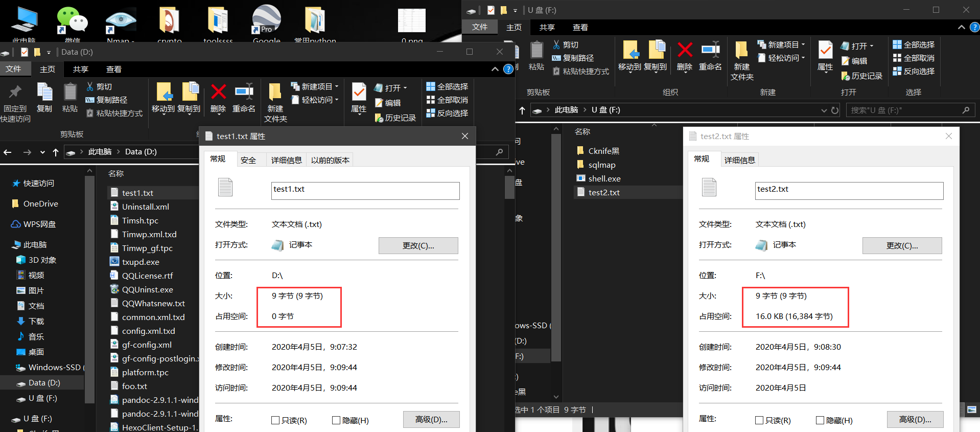
Task: Select Data (D:) in navigation pane
Action: [x=41, y=382]
